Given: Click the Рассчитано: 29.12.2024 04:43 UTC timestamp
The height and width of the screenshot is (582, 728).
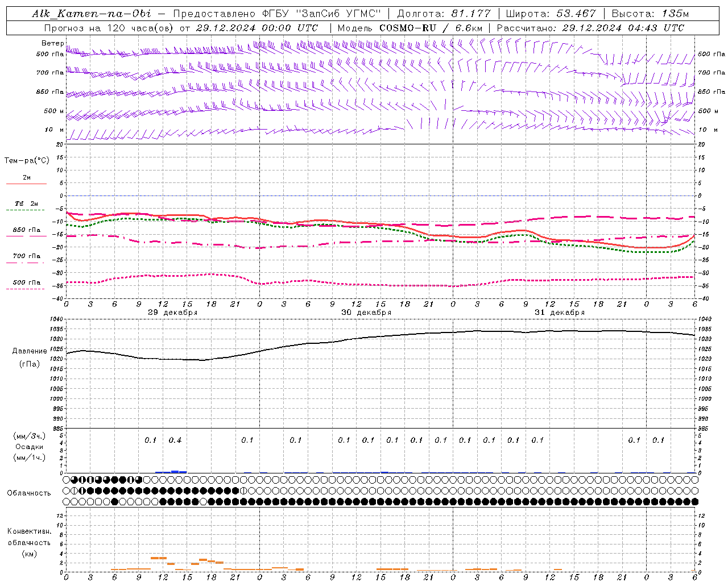Looking at the screenshot, I should 590,28.
